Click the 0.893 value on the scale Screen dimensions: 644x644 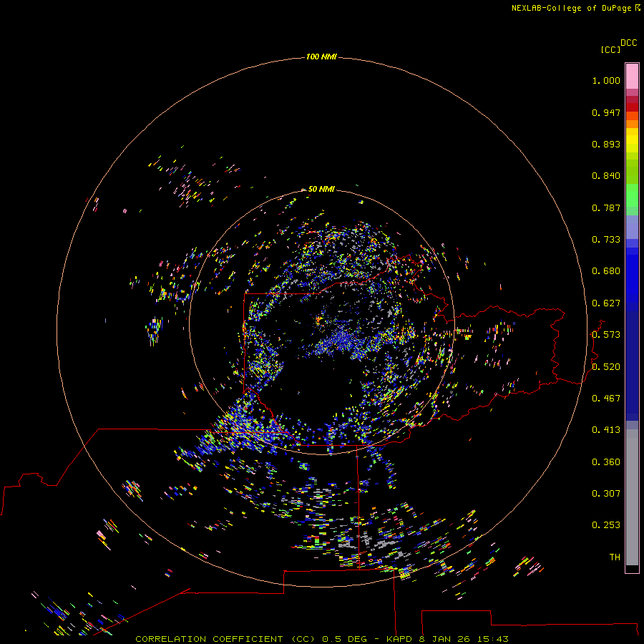(x=606, y=144)
